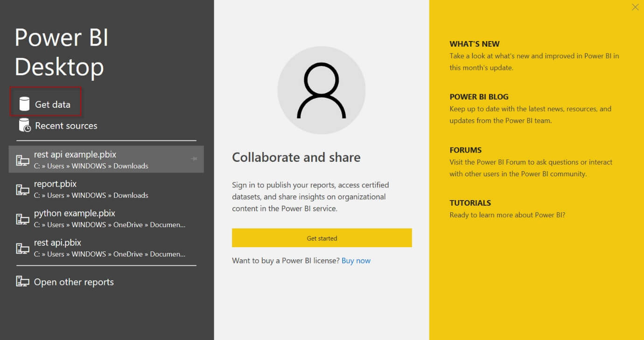
Task: Click the file icon beside rest api.pbix
Action: pos(22,248)
